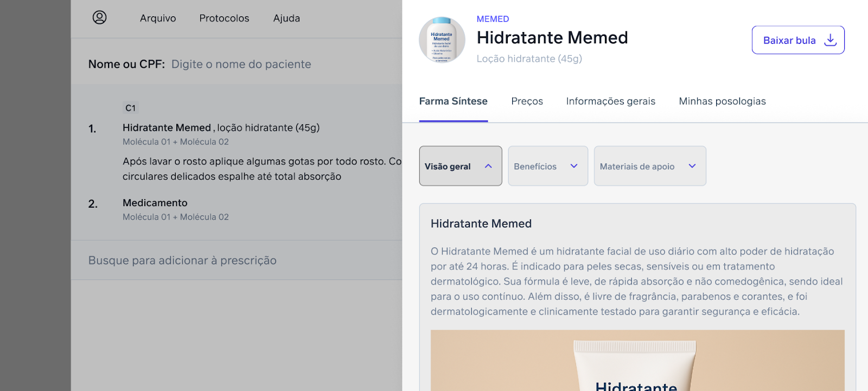
Task: Click the Hidratante Memed product thumbnail
Action: pyautogui.click(x=442, y=40)
